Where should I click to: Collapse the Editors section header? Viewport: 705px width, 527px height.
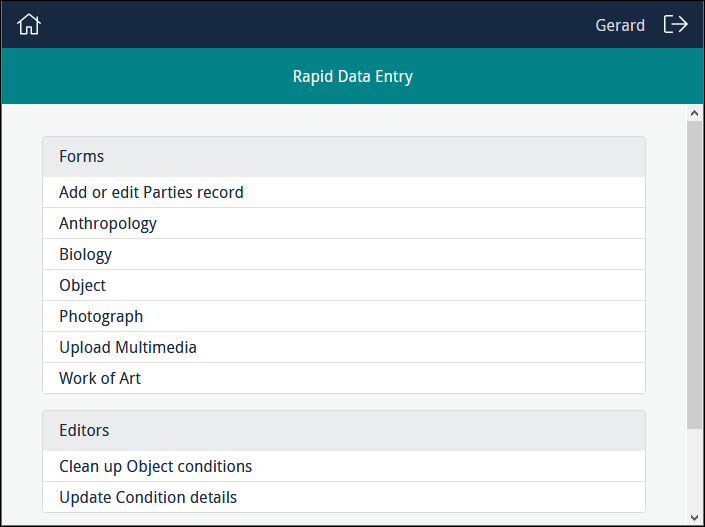click(344, 431)
